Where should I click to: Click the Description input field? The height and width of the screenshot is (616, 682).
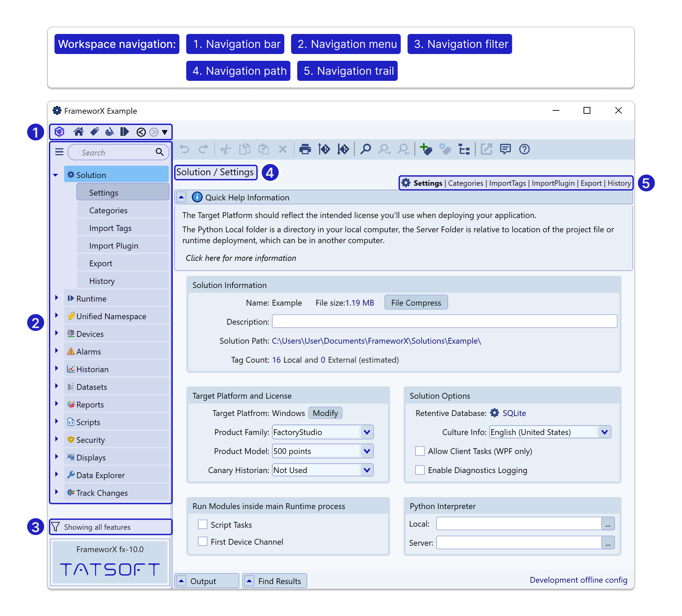tap(444, 321)
